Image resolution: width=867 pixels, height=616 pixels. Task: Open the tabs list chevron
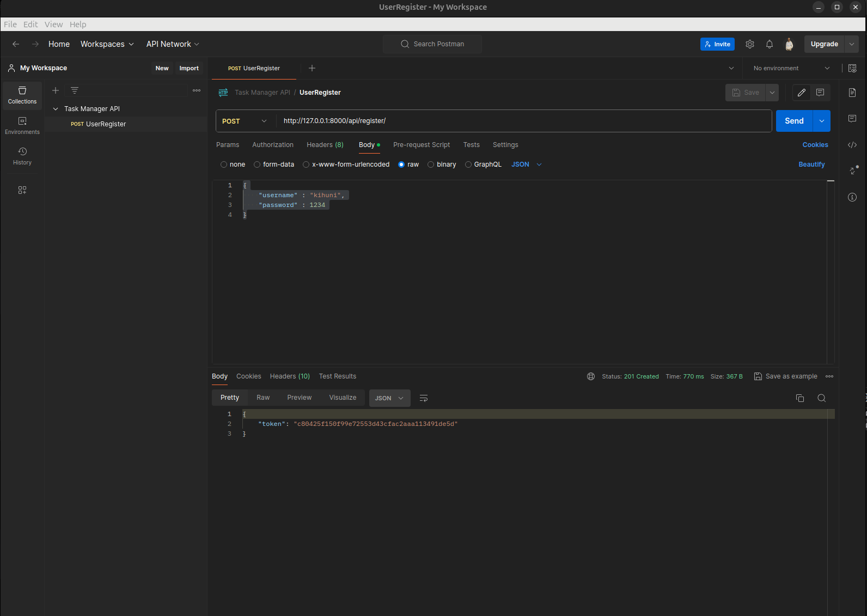click(x=731, y=68)
